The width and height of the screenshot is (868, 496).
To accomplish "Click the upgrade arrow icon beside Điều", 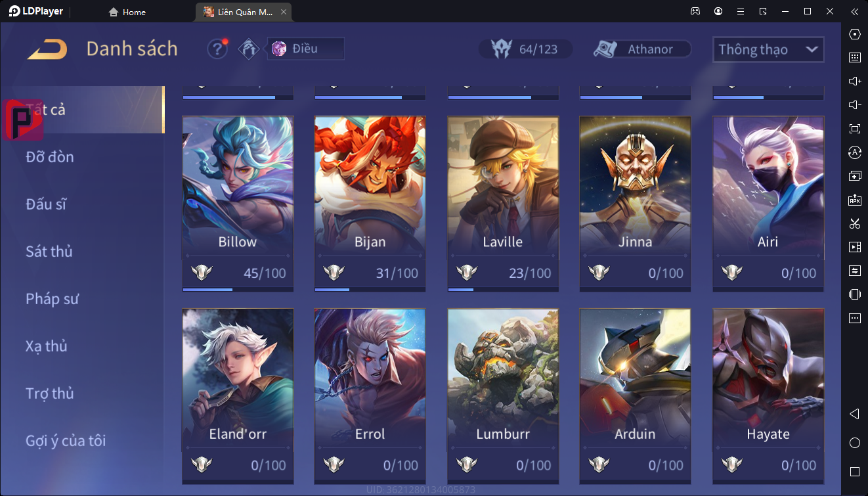I will click(x=249, y=49).
